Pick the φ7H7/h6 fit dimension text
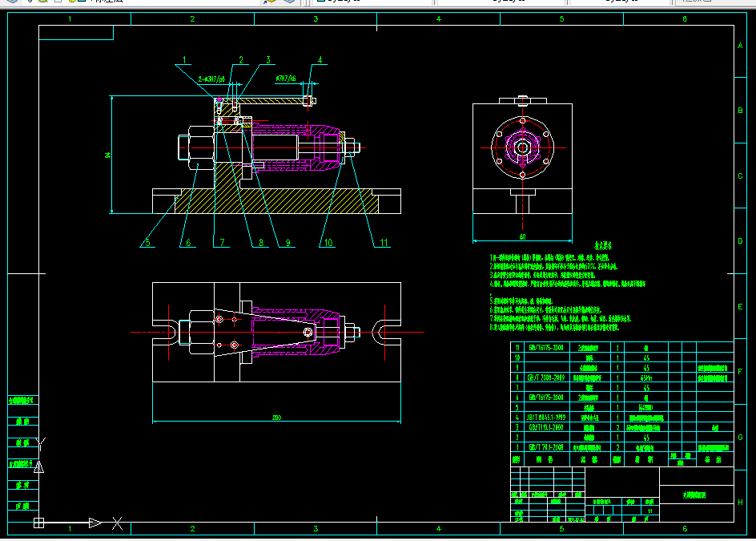The image size is (756, 541). tap(285, 79)
